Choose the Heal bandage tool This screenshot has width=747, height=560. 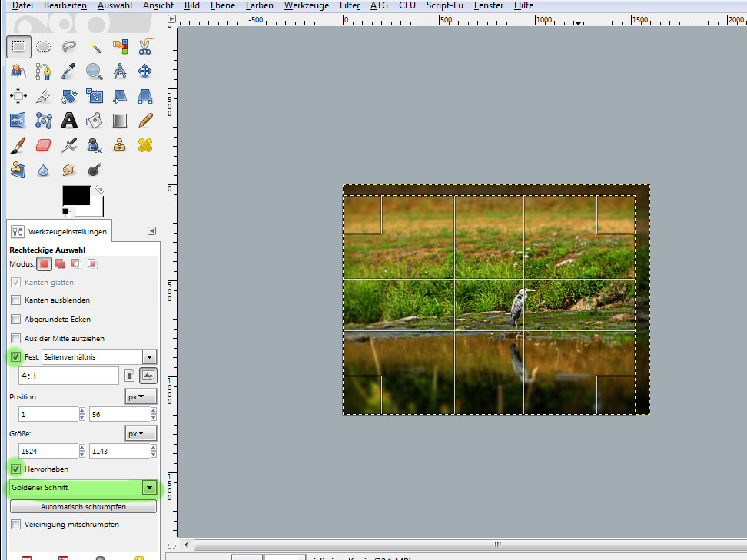pos(144,144)
